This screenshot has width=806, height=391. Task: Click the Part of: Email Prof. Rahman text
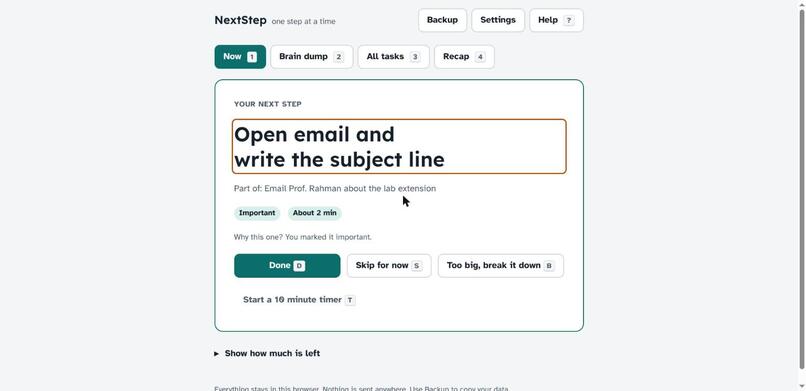coord(335,189)
